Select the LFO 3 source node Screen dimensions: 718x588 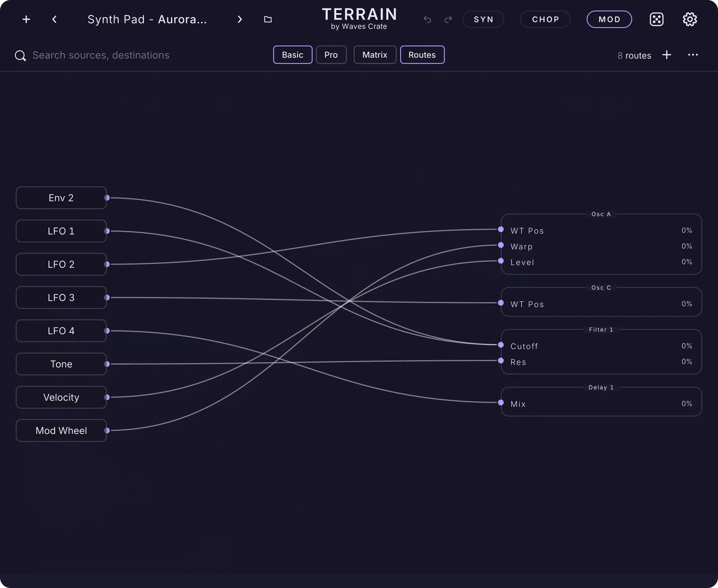click(x=61, y=297)
